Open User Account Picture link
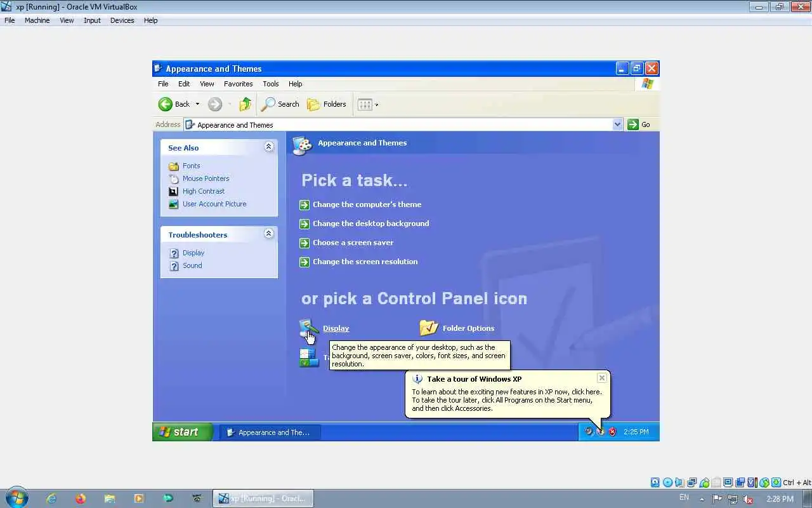 pyautogui.click(x=214, y=204)
